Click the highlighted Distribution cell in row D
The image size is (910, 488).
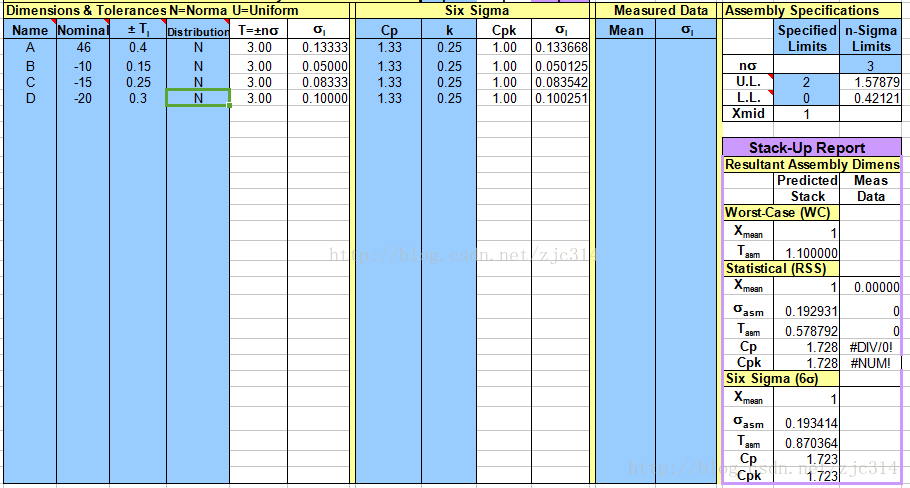pyautogui.click(x=198, y=98)
